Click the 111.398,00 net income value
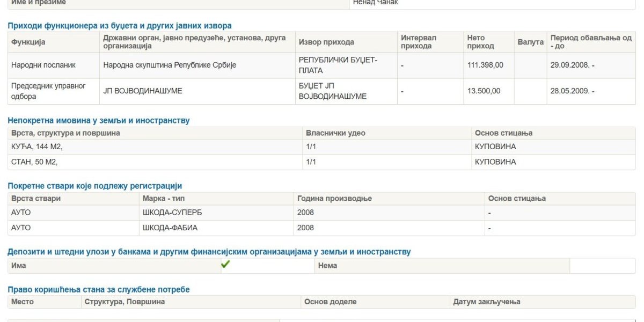The width and height of the screenshot is (644, 322). pos(485,65)
